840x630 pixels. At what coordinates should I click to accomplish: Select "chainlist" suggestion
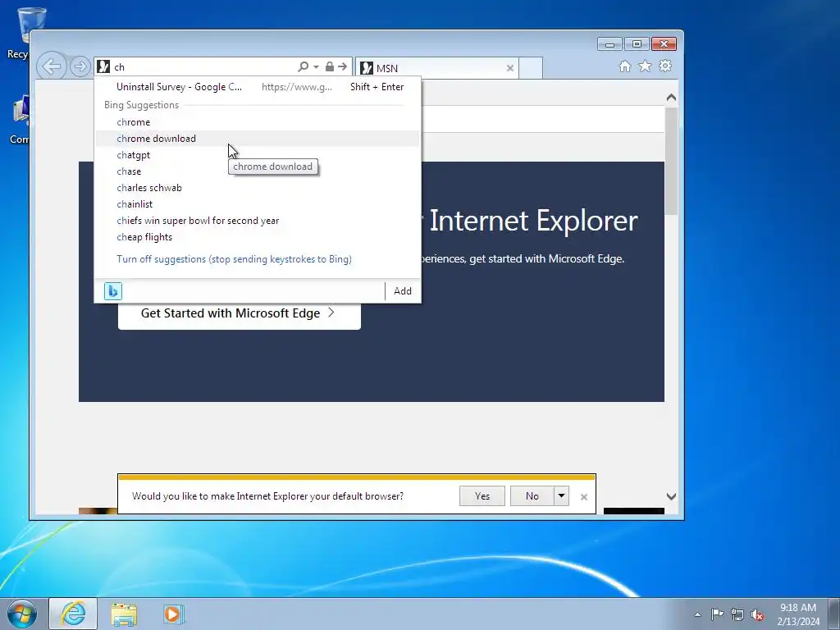click(257, 204)
